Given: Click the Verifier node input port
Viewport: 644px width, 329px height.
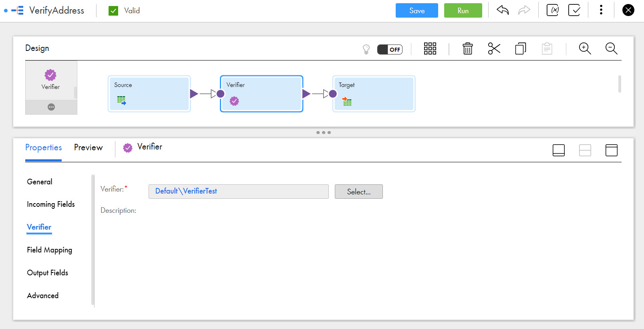Looking at the screenshot, I should click(220, 94).
